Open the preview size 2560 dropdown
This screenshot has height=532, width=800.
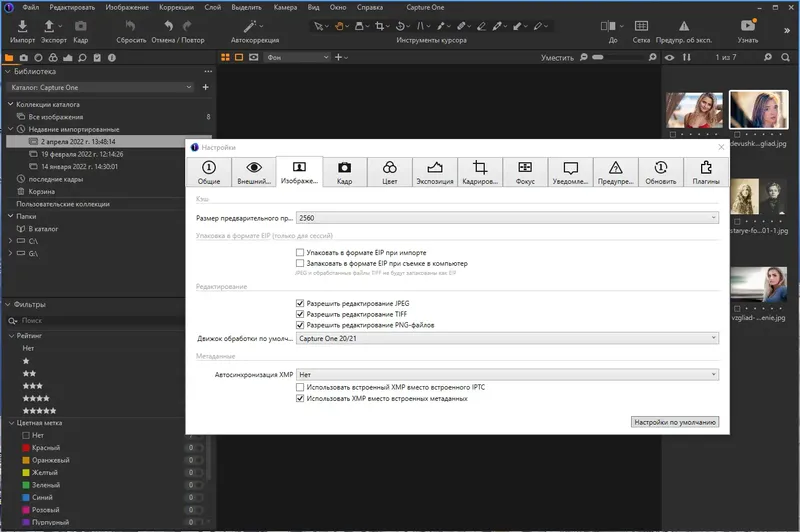[507, 218]
